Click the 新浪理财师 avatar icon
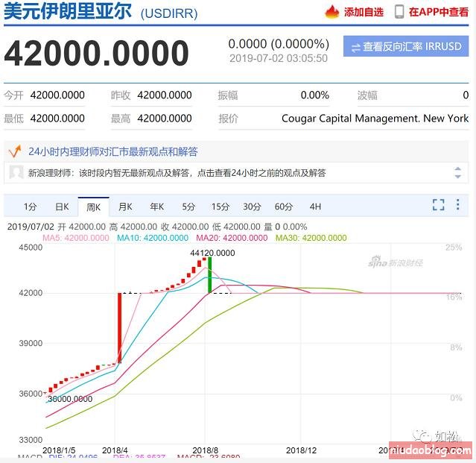 [16, 173]
